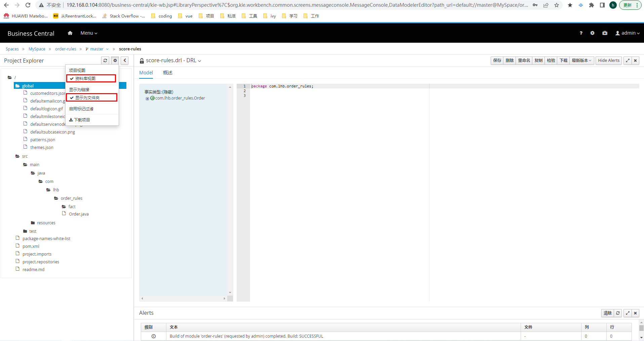The height and width of the screenshot is (341, 644).
Task: Toggle the 显示为文件夹 checked option
Action: (x=87, y=98)
